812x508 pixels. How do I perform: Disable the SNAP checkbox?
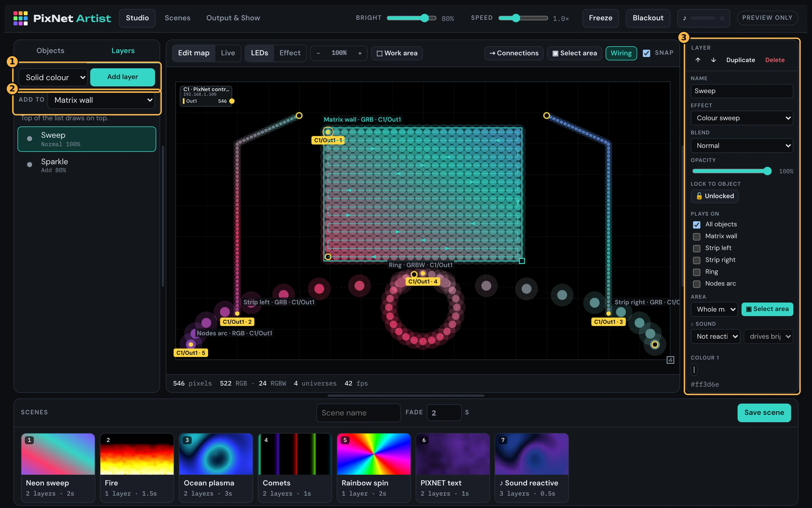pos(646,53)
